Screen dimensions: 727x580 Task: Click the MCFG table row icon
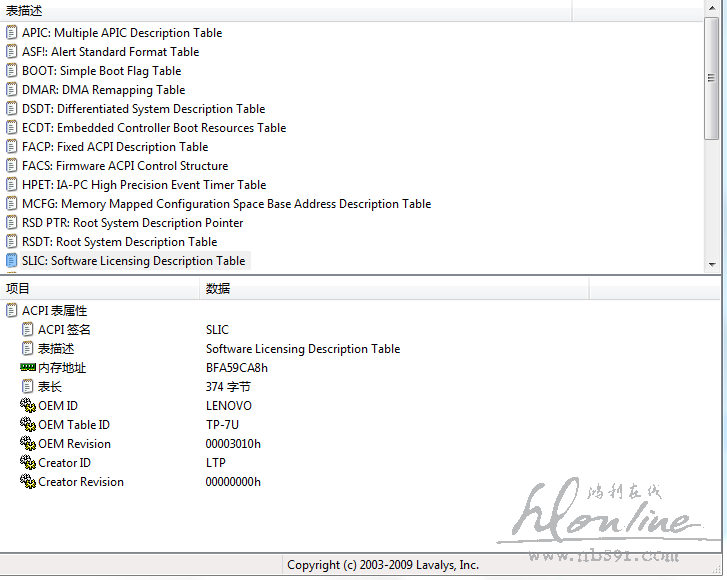coord(12,204)
